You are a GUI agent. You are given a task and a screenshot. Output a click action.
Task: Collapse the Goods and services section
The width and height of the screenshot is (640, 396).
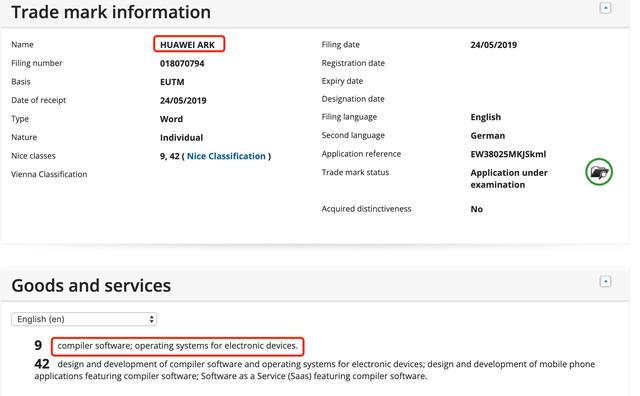click(605, 281)
